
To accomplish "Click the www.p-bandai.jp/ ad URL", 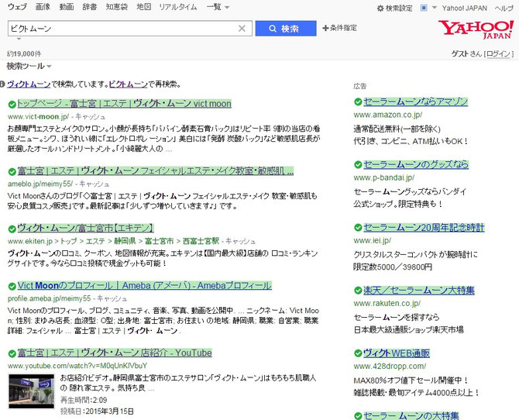I will point(384,178).
